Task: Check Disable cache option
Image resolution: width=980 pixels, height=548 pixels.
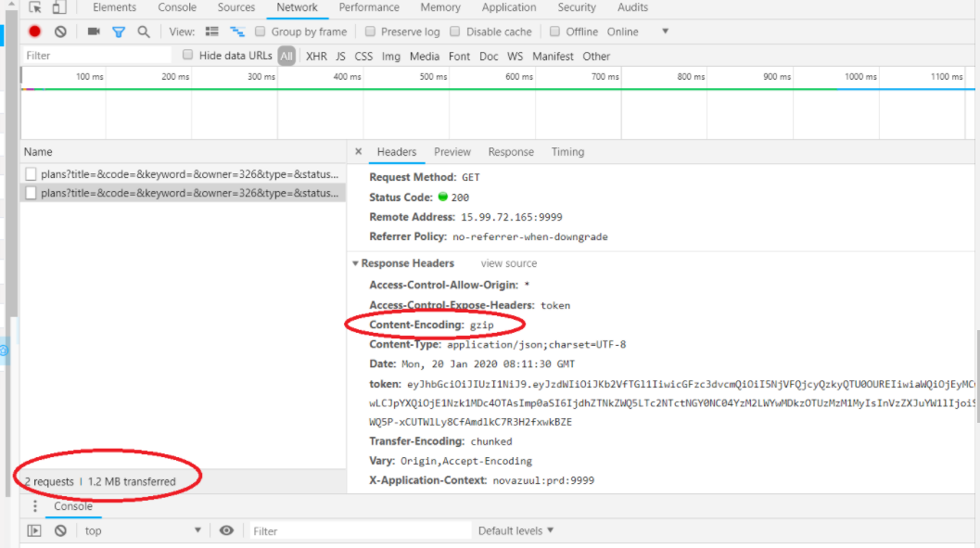Action: tap(455, 32)
